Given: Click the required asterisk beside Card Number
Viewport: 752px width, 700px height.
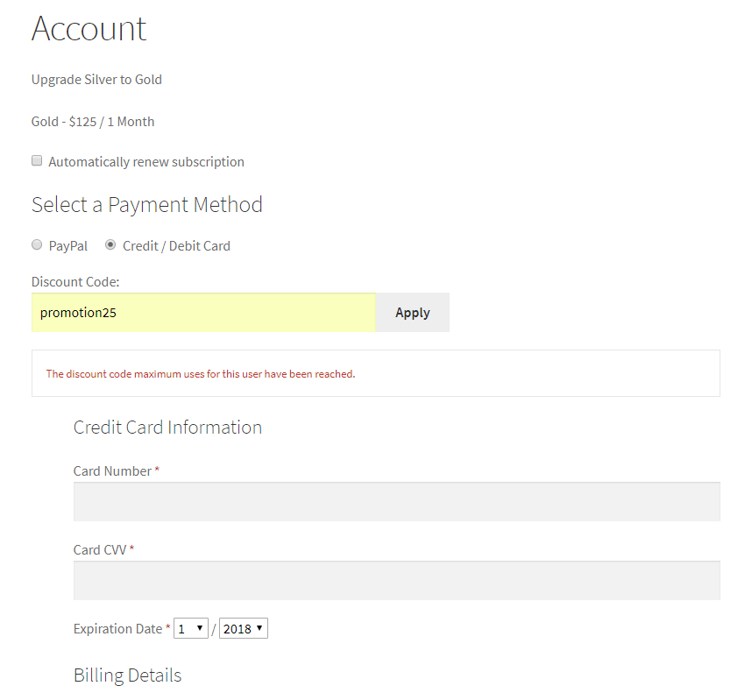Looking at the screenshot, I should pos(157,470).
